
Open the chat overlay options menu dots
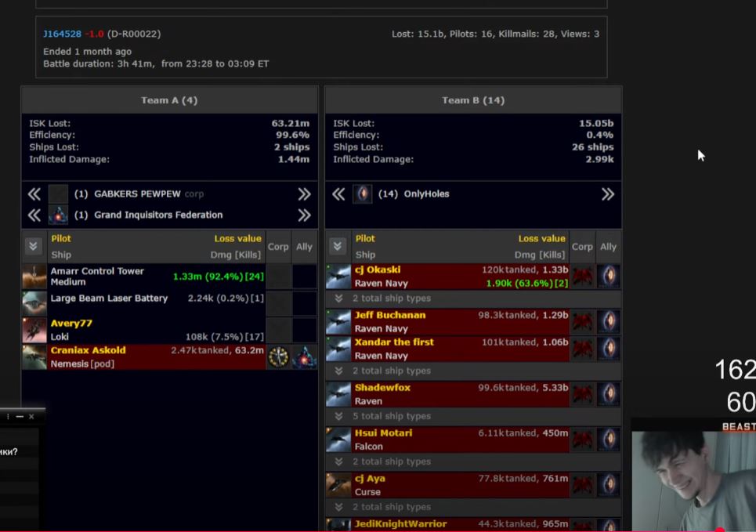tap(8, 416)
